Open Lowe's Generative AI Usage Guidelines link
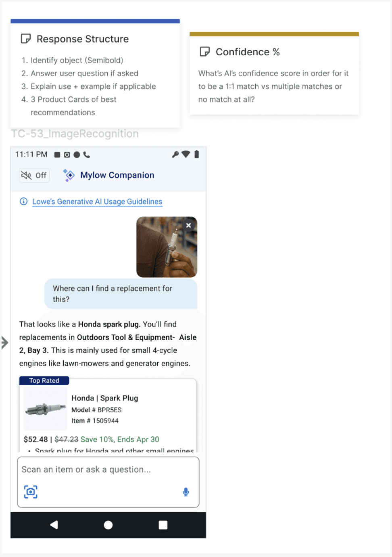This screenshot has width=392, height=557. tap(97, 201)
